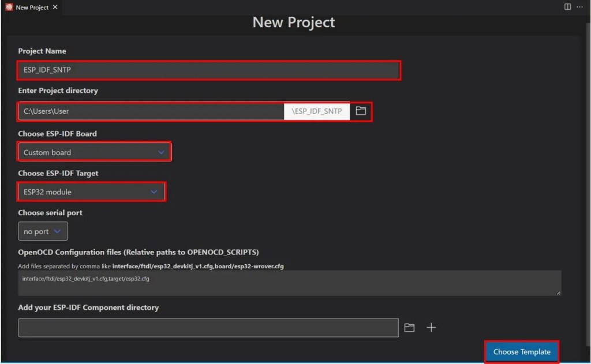
Task: Open the more actions ellipsis menu
Action: [579, 6]
